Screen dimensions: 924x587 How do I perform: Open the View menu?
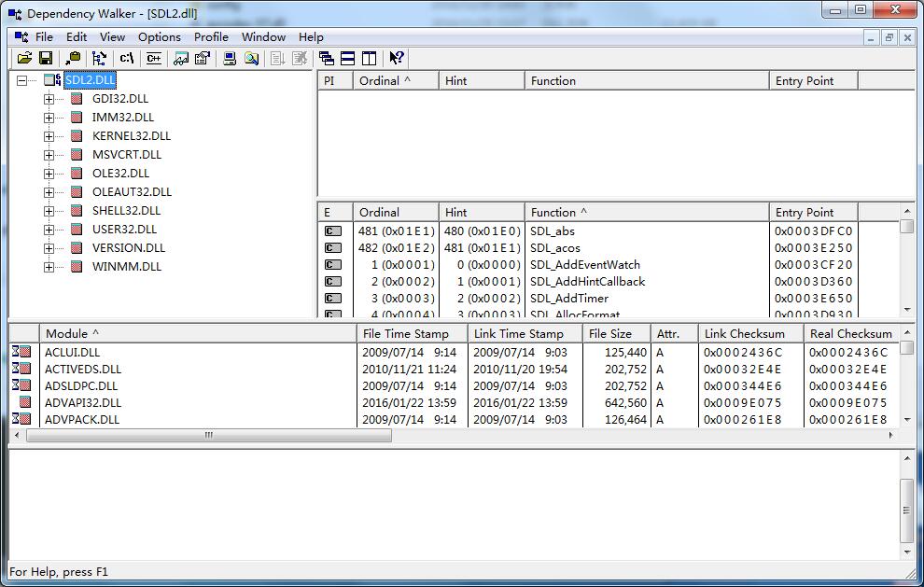coord(112,36)
